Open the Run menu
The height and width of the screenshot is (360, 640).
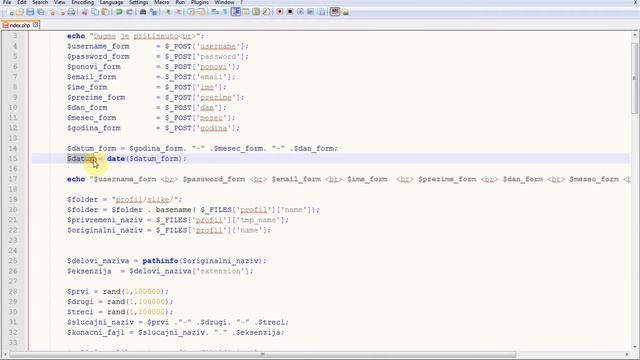point(180,2)
